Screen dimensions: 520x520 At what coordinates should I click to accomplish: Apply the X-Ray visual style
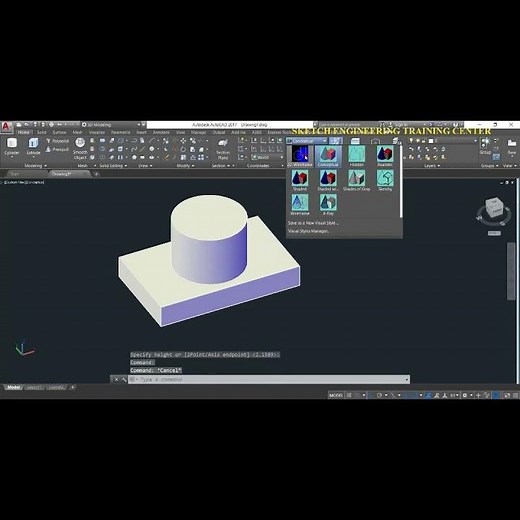click(328, 205)
